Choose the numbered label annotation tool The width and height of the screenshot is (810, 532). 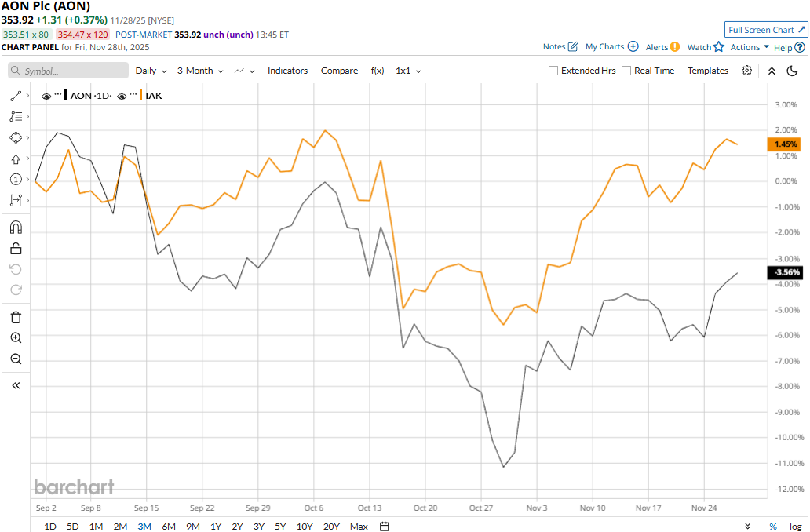[x=16, y=179]
